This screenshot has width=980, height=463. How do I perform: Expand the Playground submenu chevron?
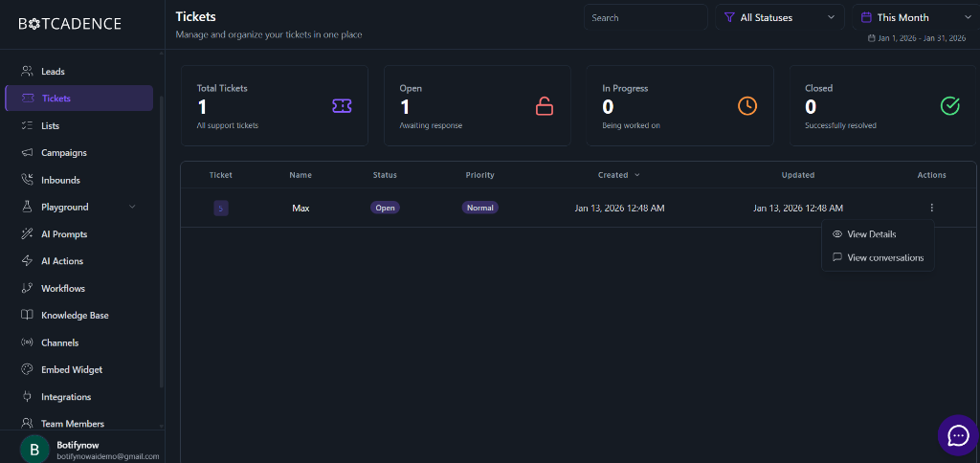coord(132,207)
